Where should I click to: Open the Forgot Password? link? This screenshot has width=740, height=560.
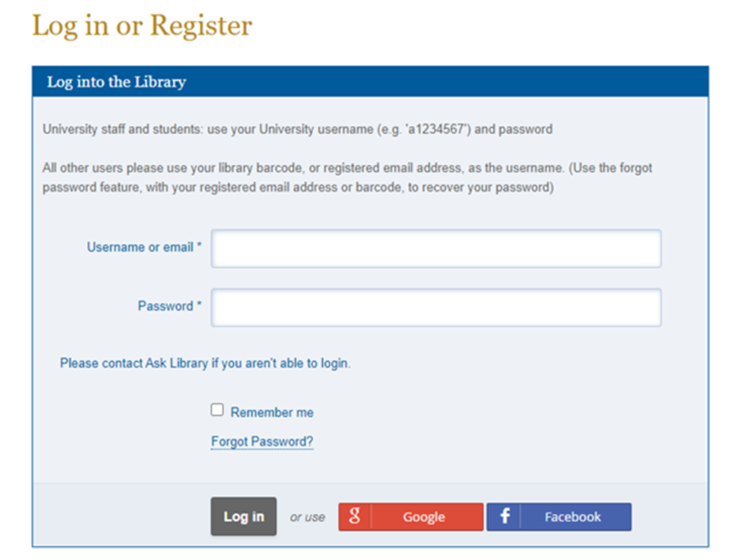[x=262, y=442]
